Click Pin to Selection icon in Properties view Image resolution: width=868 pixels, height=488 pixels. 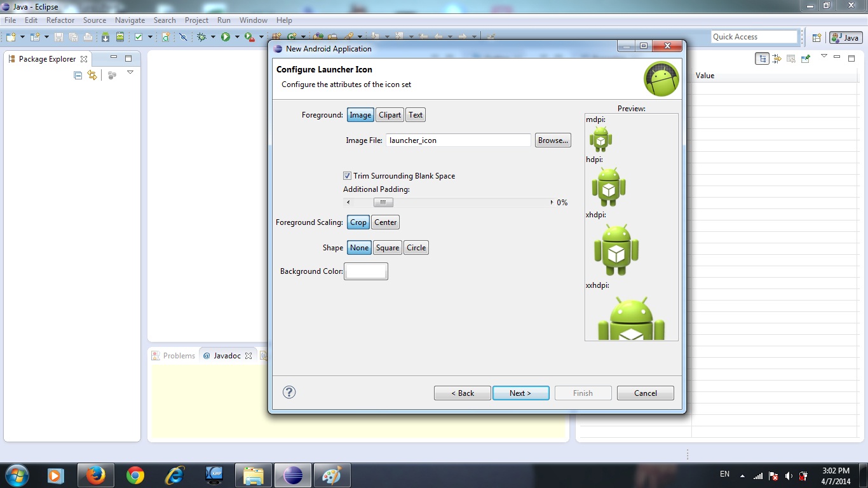tap(806, 58)
